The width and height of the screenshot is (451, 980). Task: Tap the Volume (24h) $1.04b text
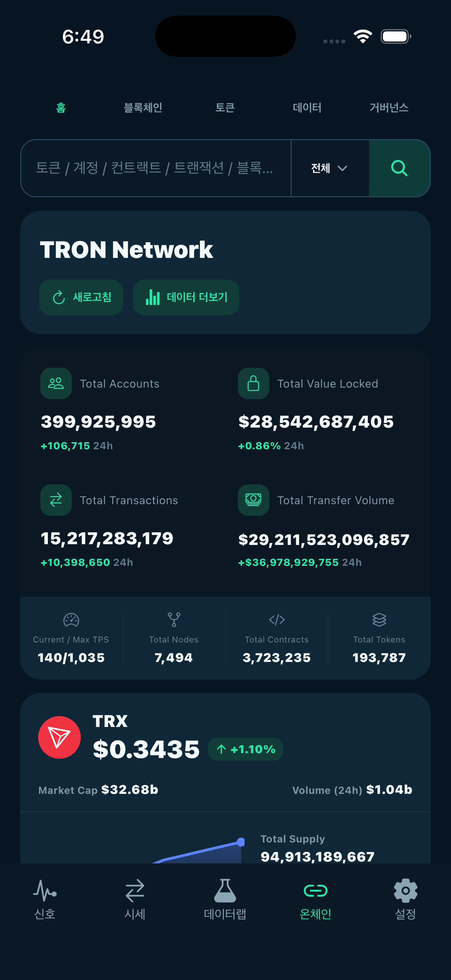(352, 790)
